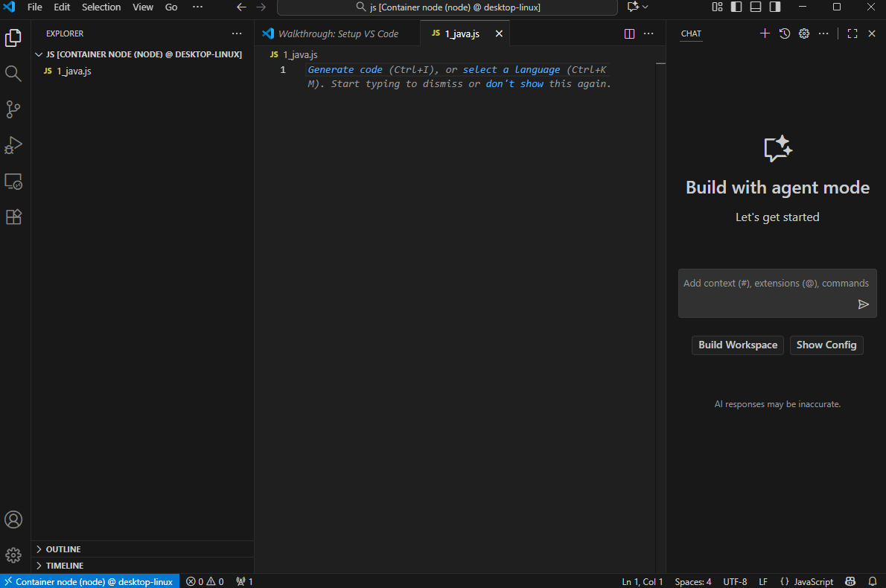Click the chat input field
This screenshot has height=588, width=886.
click(777, 293)
